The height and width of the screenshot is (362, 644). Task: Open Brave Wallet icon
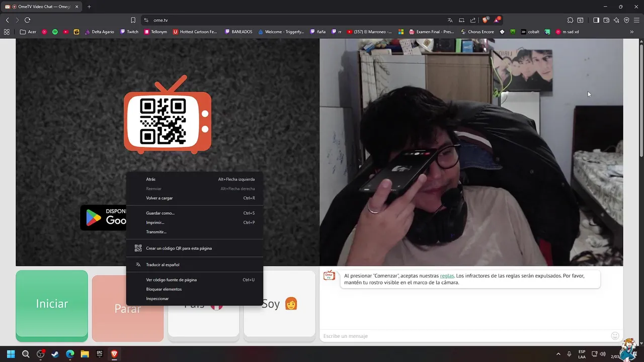click(x=606, y=20)
